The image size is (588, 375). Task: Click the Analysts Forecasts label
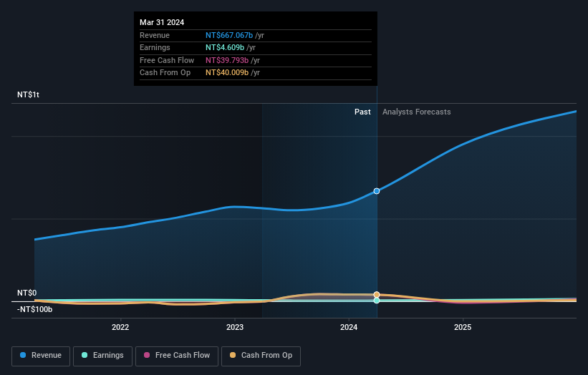pyautogui.click(x=417, y=112)
